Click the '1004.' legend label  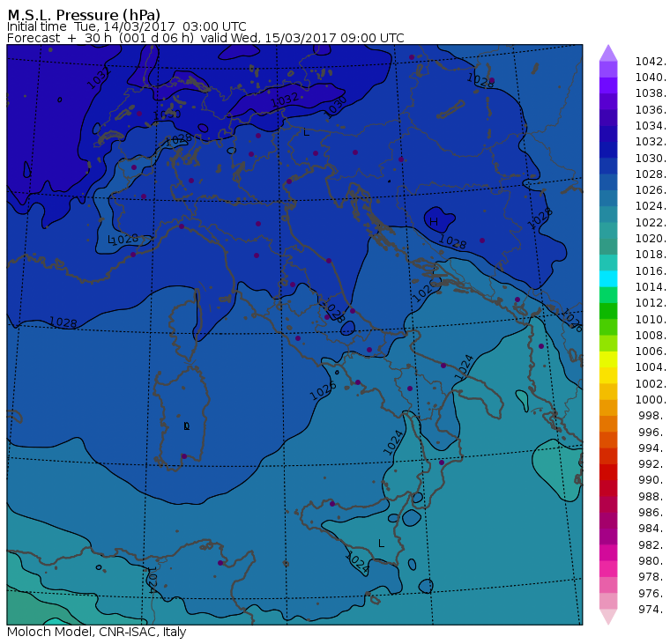click(651, 367)
